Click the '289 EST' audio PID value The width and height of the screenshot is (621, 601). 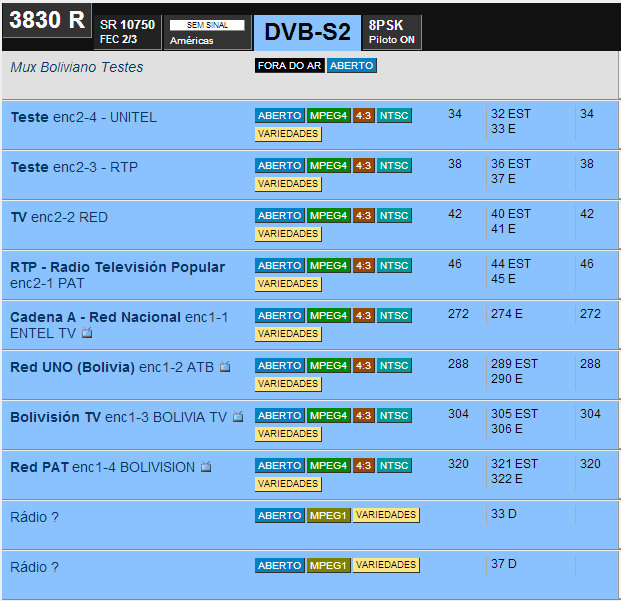[514, 364]
